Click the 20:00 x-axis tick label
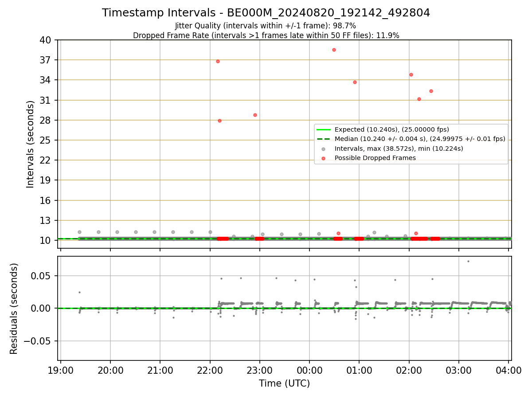The image size is (532, 399). pos(110,371)
